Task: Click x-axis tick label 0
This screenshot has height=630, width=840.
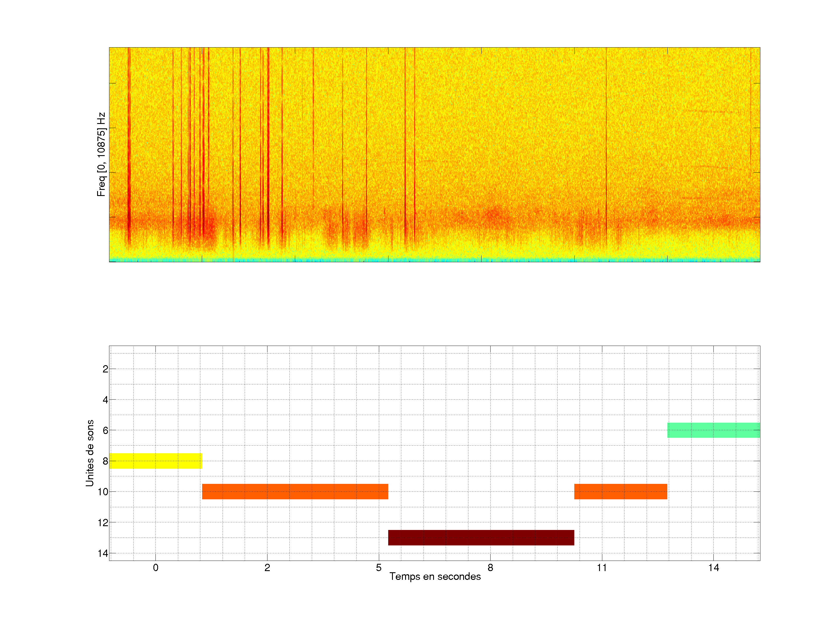Action: tap(155, 568)
